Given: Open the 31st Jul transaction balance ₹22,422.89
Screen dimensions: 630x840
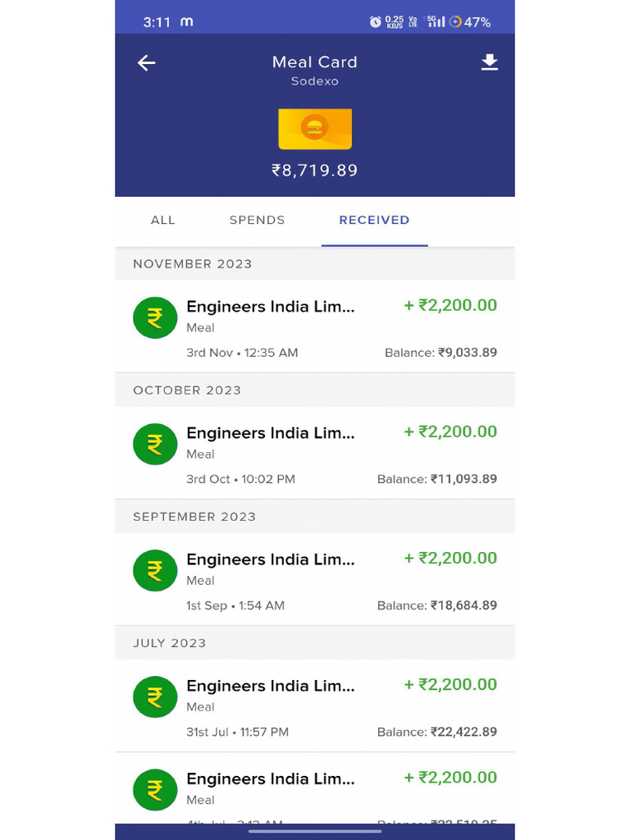Looking at the screenshot, I should [437, 732].
